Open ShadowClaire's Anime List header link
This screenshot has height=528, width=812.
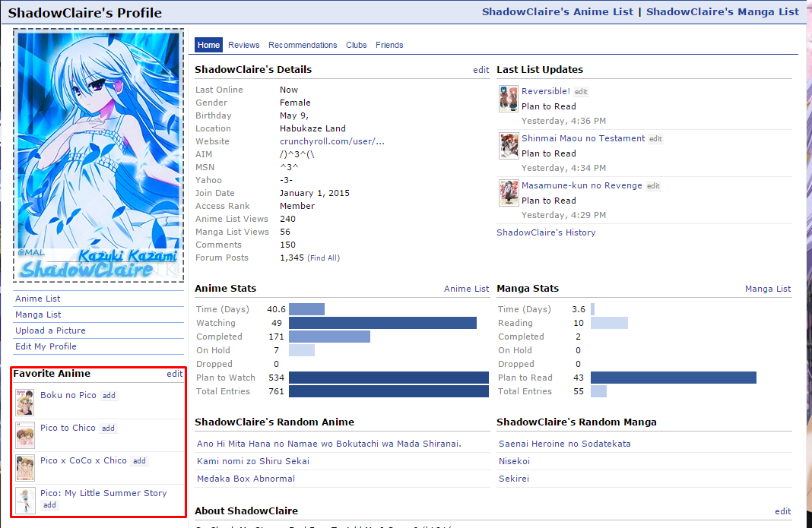[558, 11]
